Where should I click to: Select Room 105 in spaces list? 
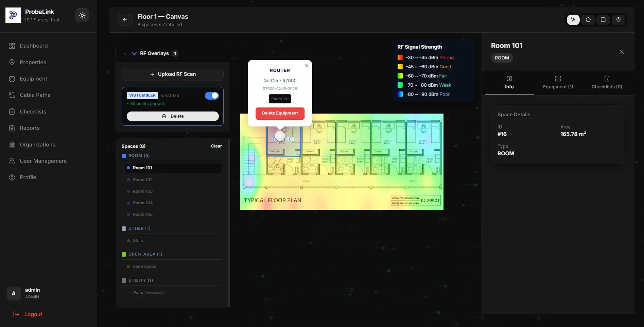coord(173,214)
